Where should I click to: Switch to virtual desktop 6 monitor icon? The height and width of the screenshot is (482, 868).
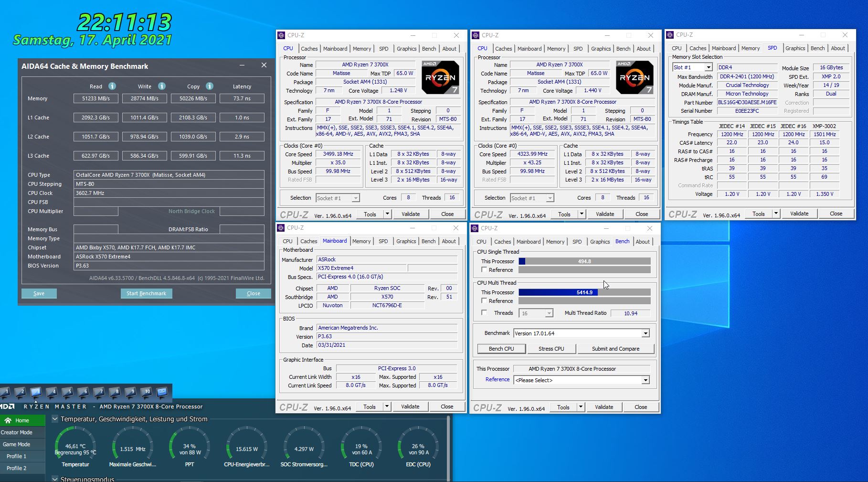point(83,392)
